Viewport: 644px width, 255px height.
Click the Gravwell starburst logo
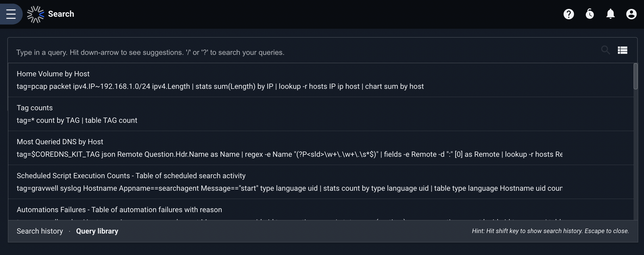coord(36,14)
